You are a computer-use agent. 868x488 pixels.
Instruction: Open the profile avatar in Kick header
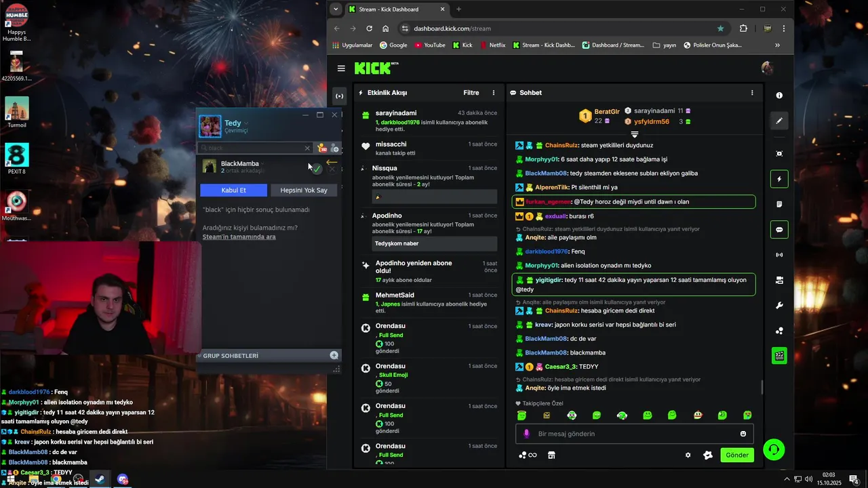(767, 68)
